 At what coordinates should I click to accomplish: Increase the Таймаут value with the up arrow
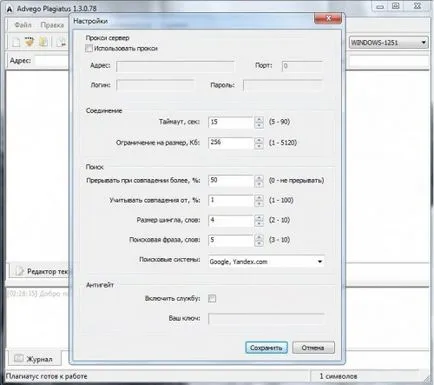[x=259, y=119]
